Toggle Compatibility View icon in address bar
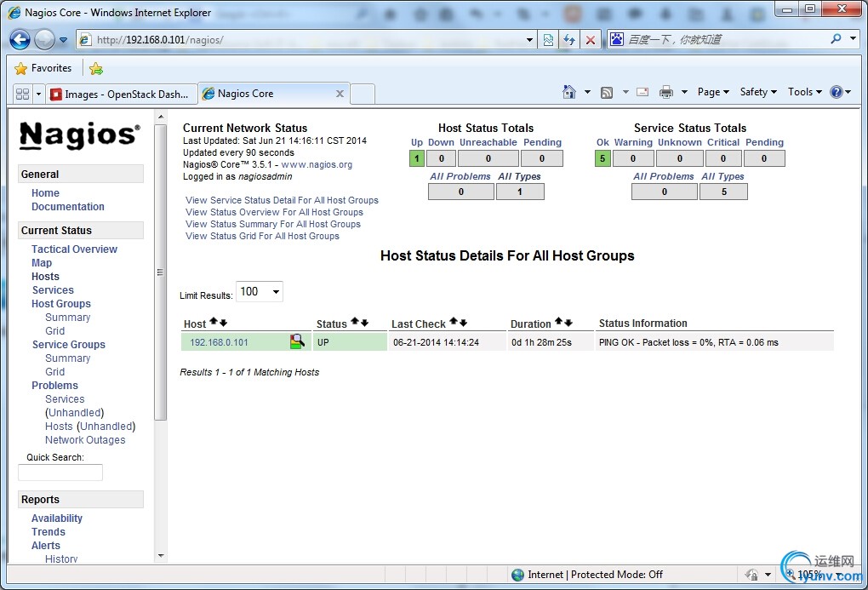 548,40
